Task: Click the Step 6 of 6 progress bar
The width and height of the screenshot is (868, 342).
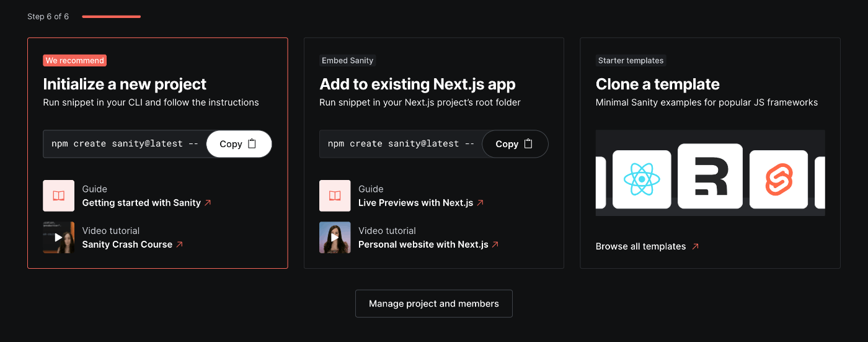Action: click(x=112, y=17)
